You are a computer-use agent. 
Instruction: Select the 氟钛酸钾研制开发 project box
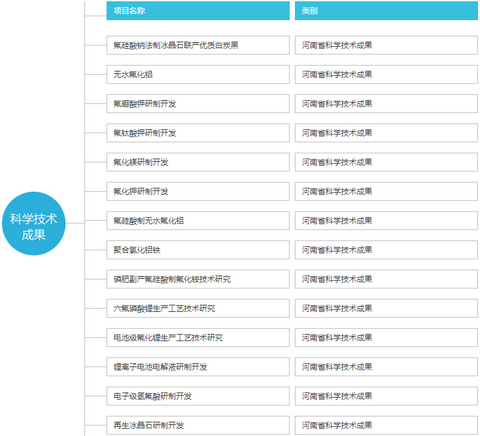(198, 133)
